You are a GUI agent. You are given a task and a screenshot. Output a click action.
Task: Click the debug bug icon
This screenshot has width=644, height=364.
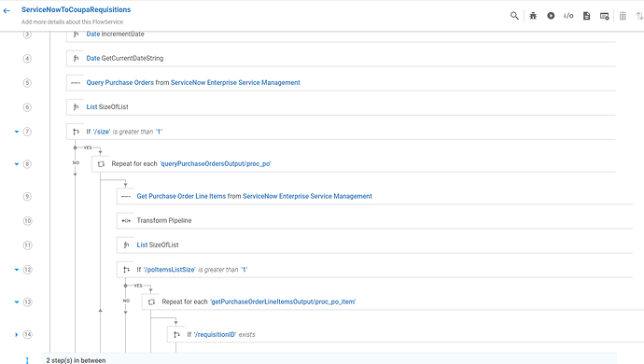click(x=533, y=16)
